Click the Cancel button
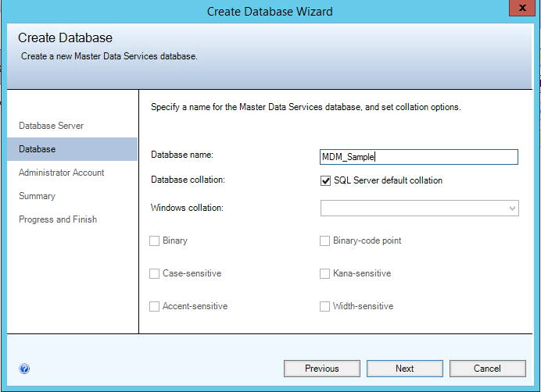 click(488, 369)
